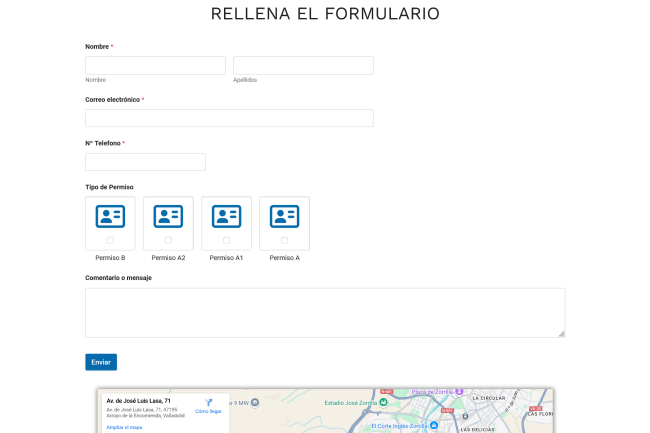The width and height of the screenshot is (650, 433).
Task: Select the Permiso B radio button
Action: [110, 240]
